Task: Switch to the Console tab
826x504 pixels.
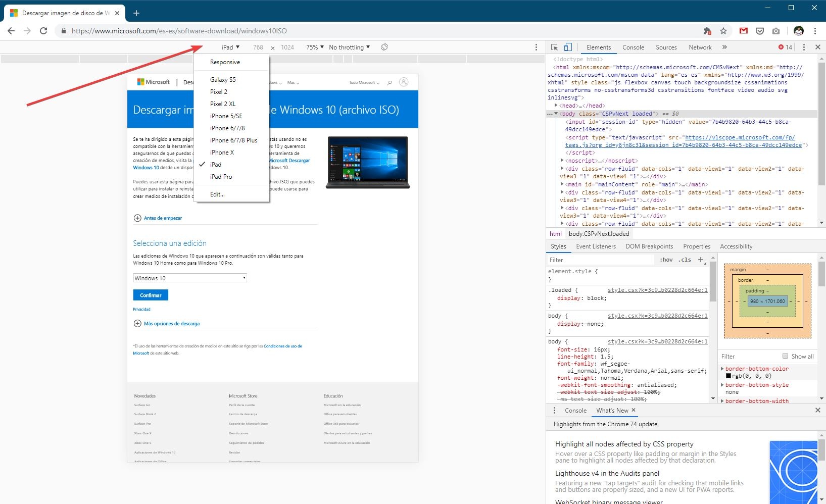Action: point(633,47)
